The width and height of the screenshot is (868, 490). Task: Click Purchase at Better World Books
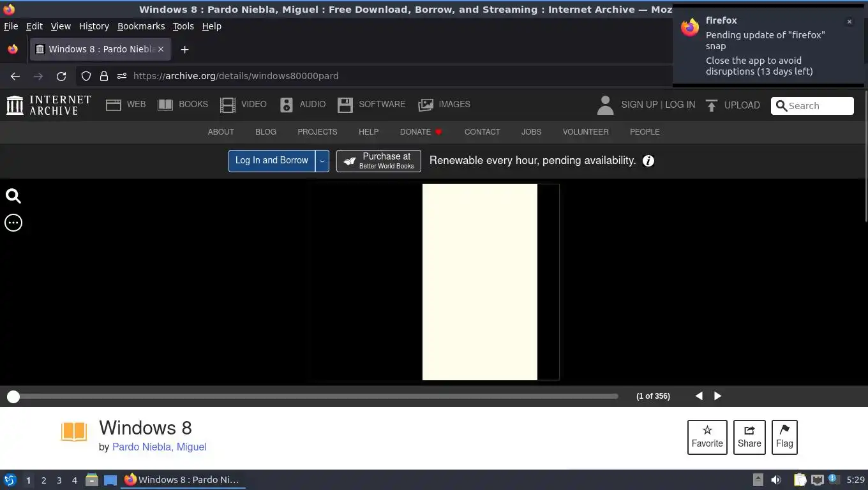pyautogui.click(x=378, y=161)
